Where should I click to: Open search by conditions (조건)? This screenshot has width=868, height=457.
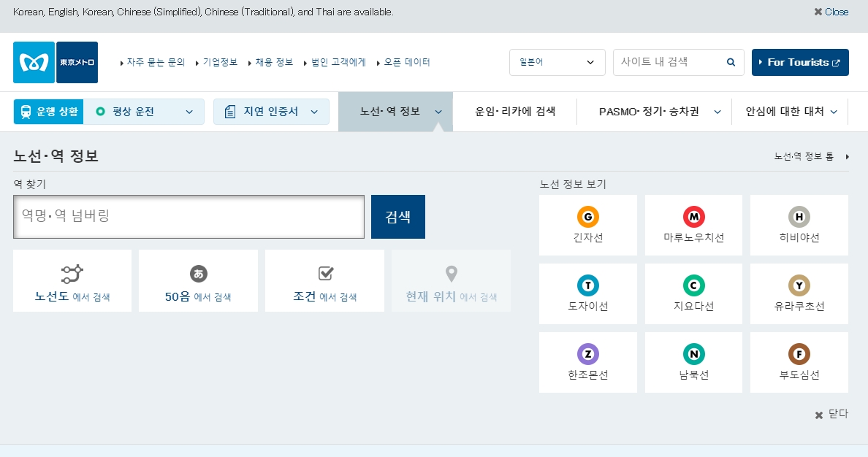coord(324,280)
